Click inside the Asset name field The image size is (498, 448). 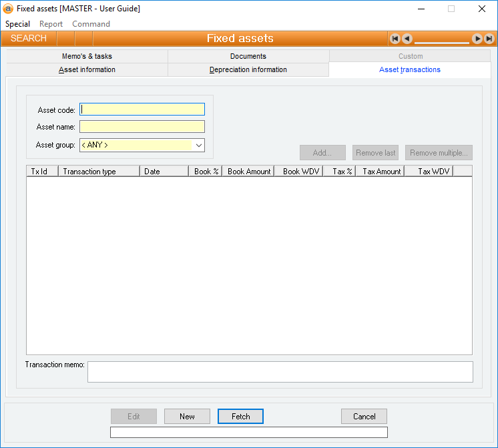(x=142, y=127)
